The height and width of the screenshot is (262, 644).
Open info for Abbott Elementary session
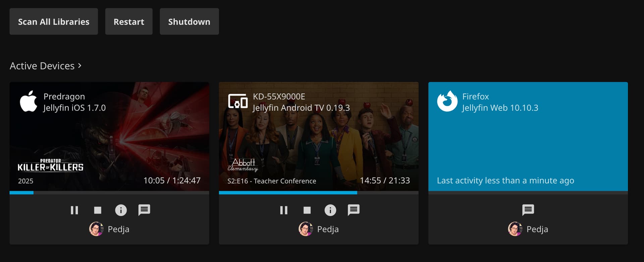[x=330, y=210]
